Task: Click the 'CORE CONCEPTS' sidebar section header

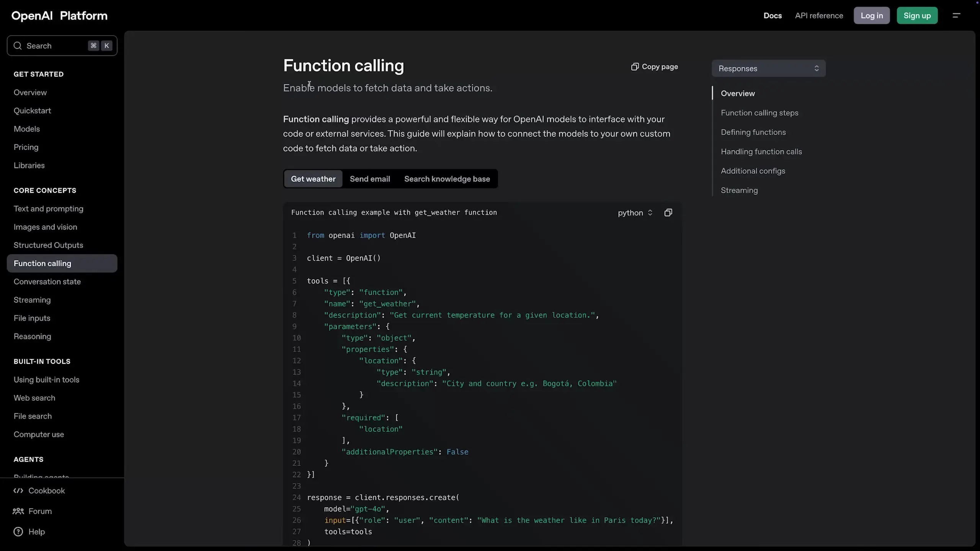Action: coord(45,191)
